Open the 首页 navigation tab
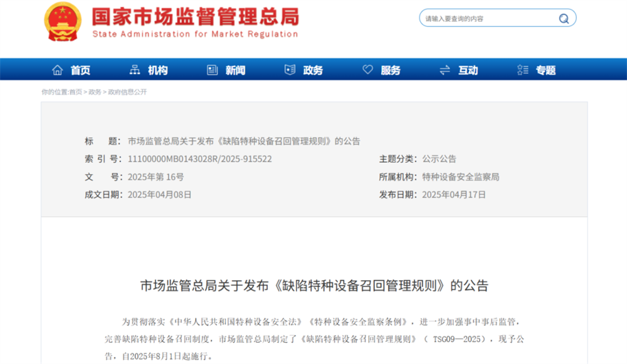Image resolution: width=627 pixels, height=364 pixels. (80, 70)
